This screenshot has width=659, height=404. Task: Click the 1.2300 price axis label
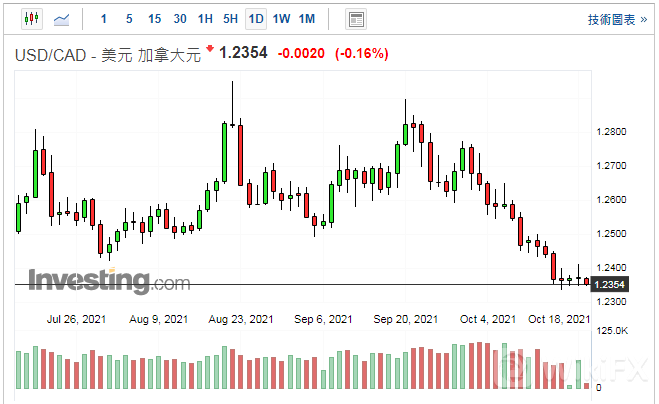[x=611, y=302]
